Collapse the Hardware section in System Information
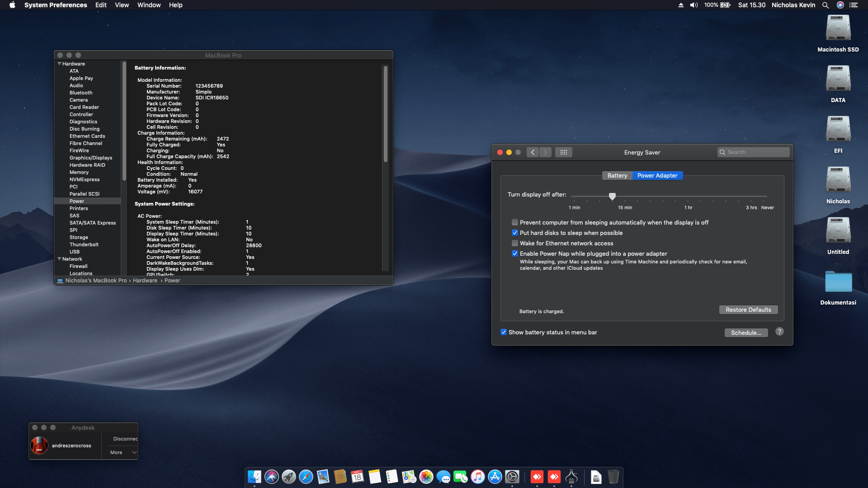 [x=59, y=64]
